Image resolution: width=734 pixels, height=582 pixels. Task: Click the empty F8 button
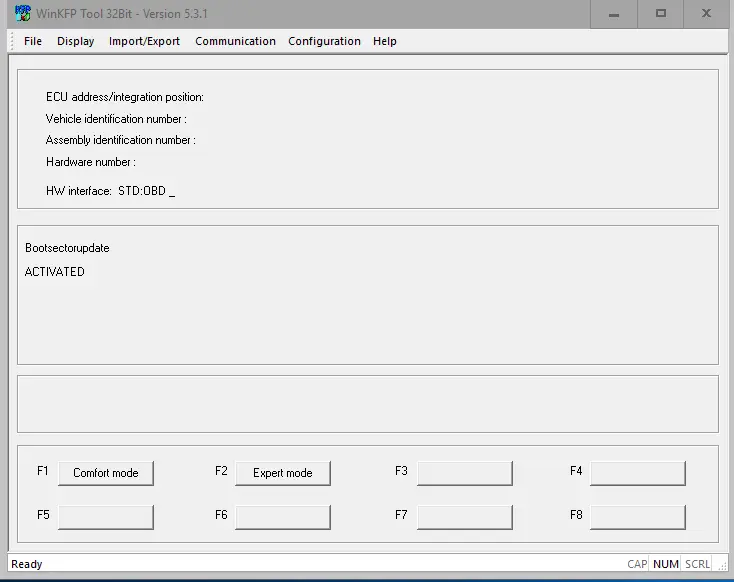click(638, 517)
